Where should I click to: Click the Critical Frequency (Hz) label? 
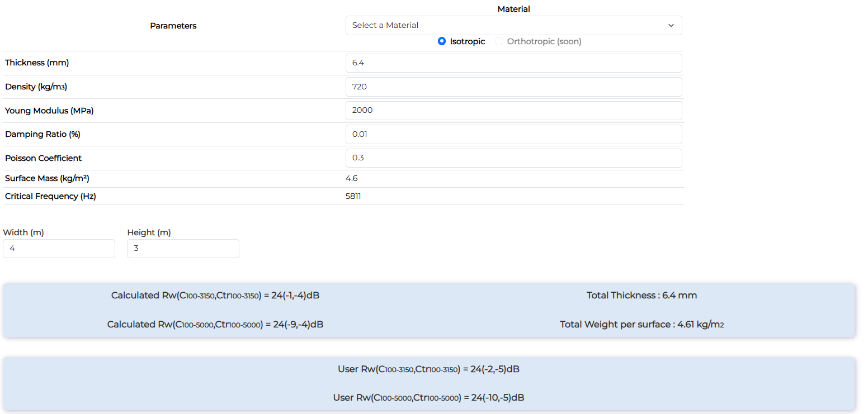point(50,196)
